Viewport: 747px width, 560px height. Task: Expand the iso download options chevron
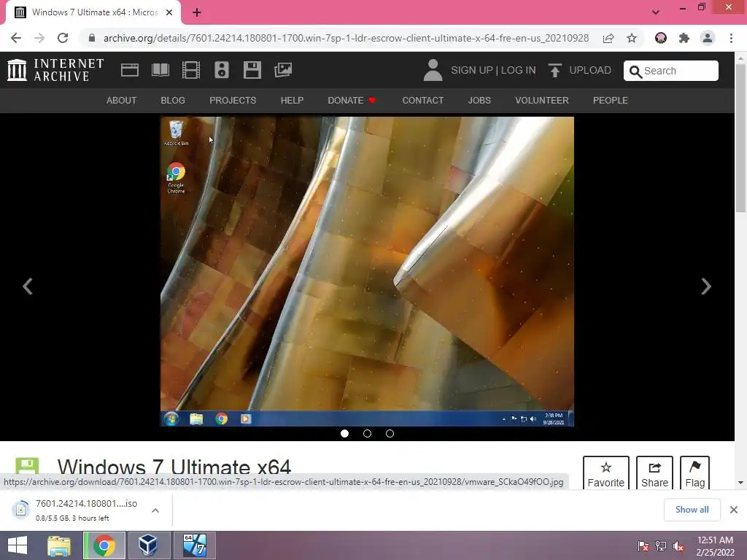pos(155,510)
